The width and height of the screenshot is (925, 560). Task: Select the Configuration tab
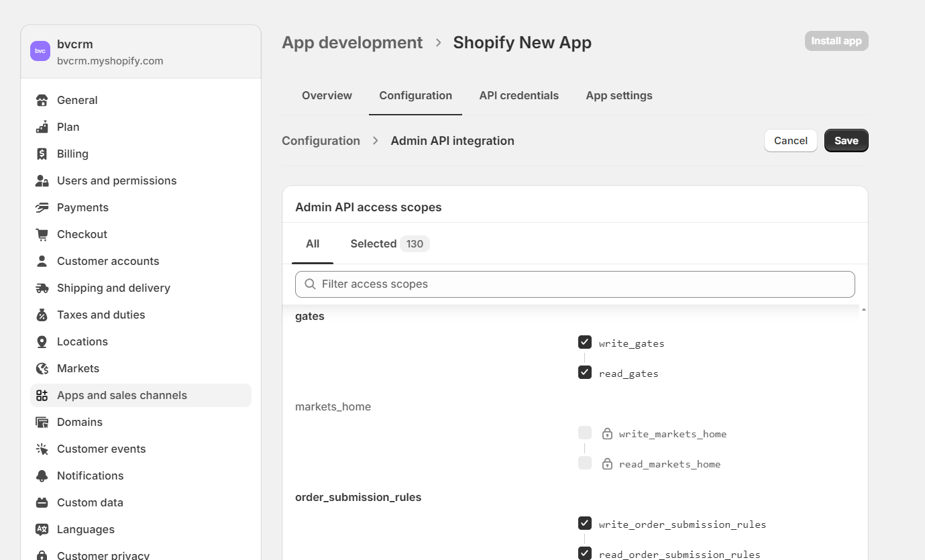(415, 95)
